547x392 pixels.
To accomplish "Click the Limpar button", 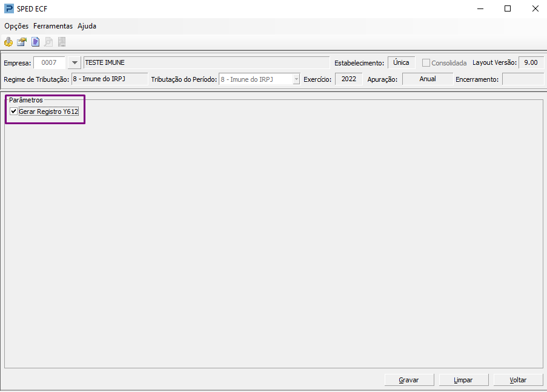I will 463,380.
